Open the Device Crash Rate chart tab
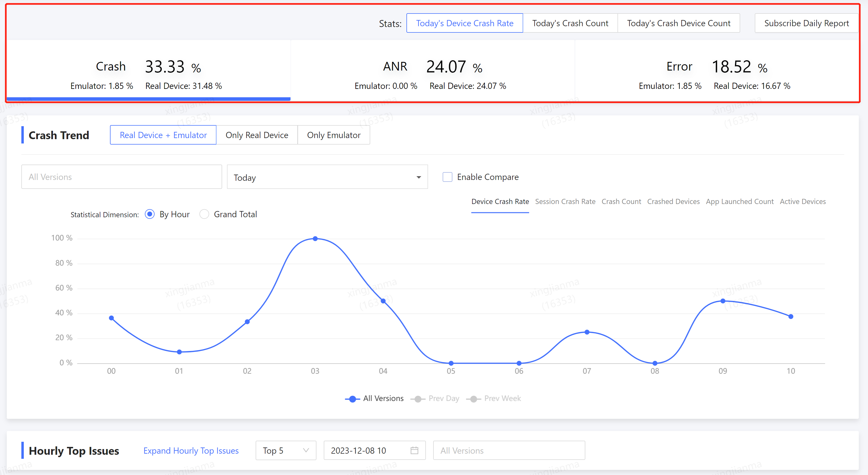 pyautogui.click(x=500, y=202)
